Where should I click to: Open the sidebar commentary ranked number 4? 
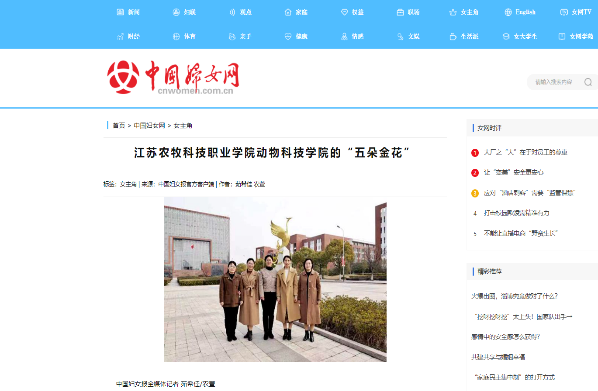coord(516,213)
